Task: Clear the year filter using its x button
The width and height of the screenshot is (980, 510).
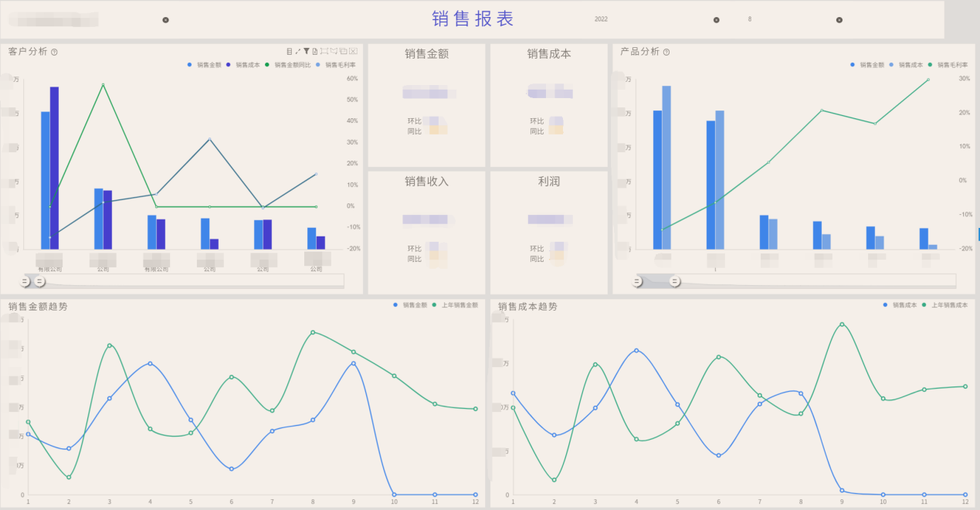Action: pyautogui.click(x=717, y=19)
